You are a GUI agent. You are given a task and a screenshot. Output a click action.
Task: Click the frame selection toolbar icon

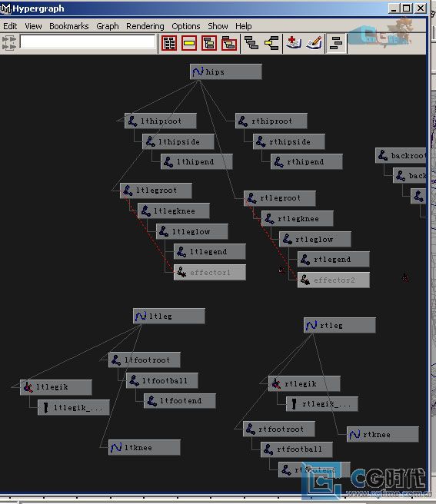tap(189, 43)
